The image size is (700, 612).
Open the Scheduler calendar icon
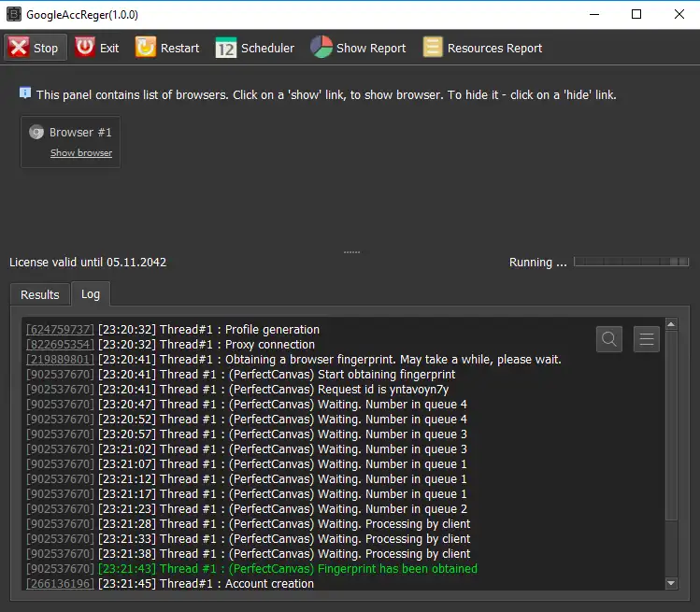coord(226,48)
